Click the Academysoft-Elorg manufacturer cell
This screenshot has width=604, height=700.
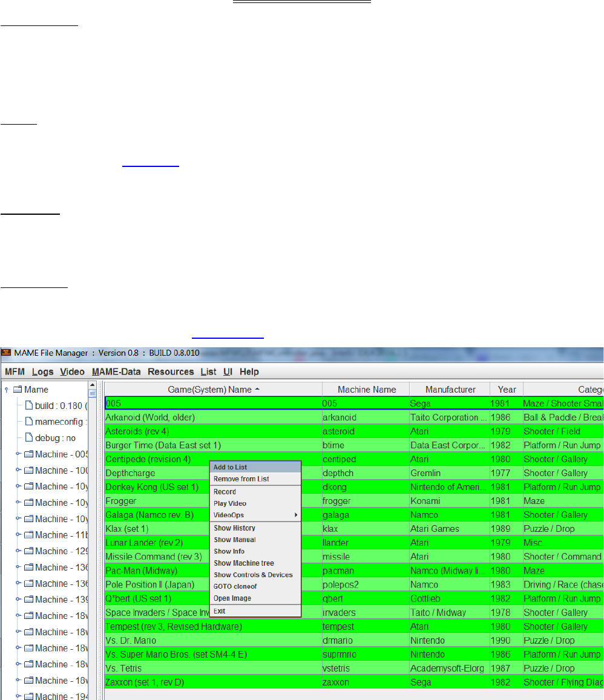(x=450, y=669)
